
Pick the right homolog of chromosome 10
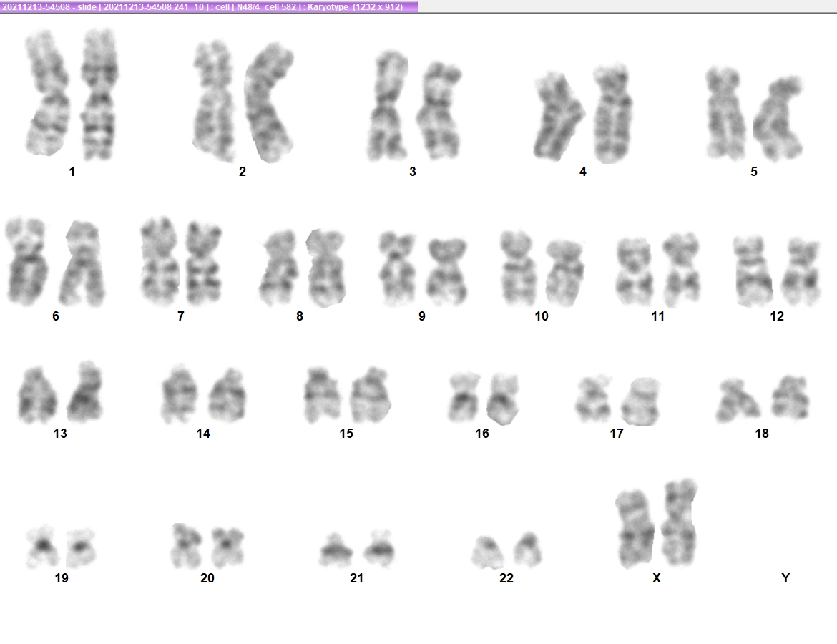click(564, 273)
